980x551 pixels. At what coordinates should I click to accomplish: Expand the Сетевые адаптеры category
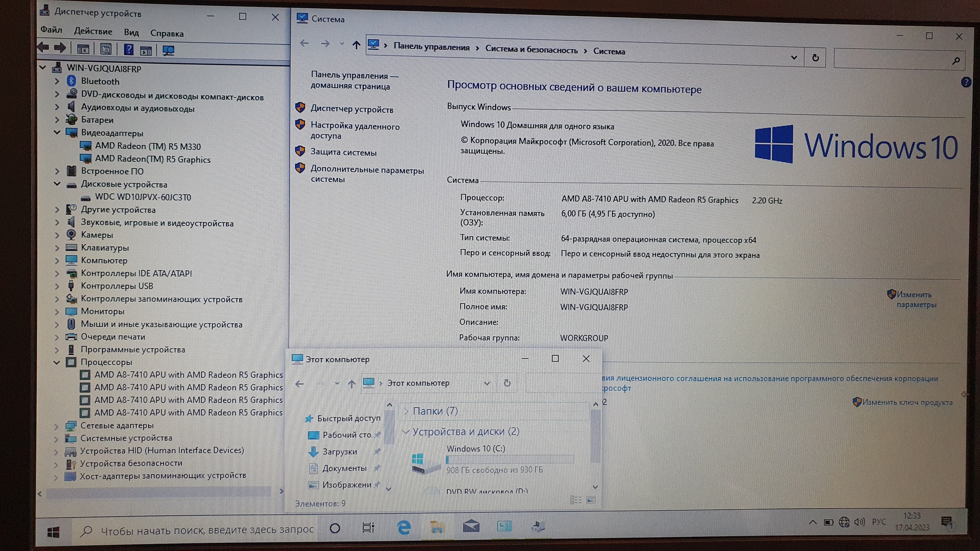point(56,426)
